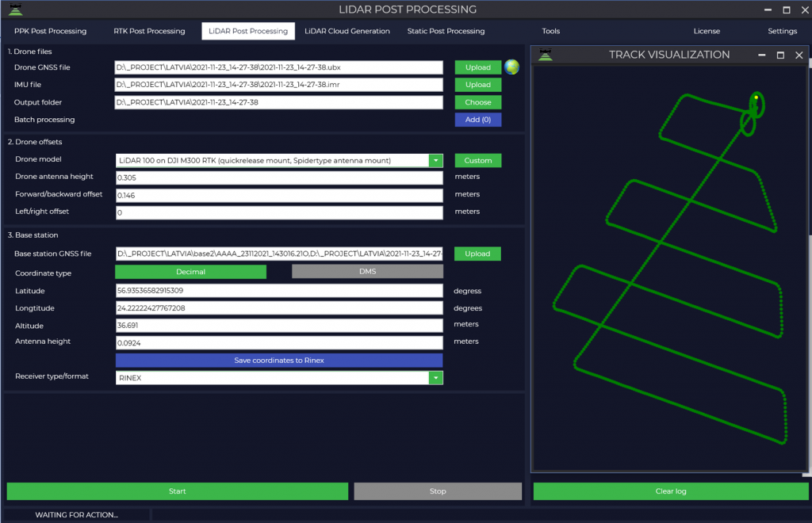Close the Track Visualization window
Image resolution: width=812 pixels, height=523 pixels.
coord(799,55)
